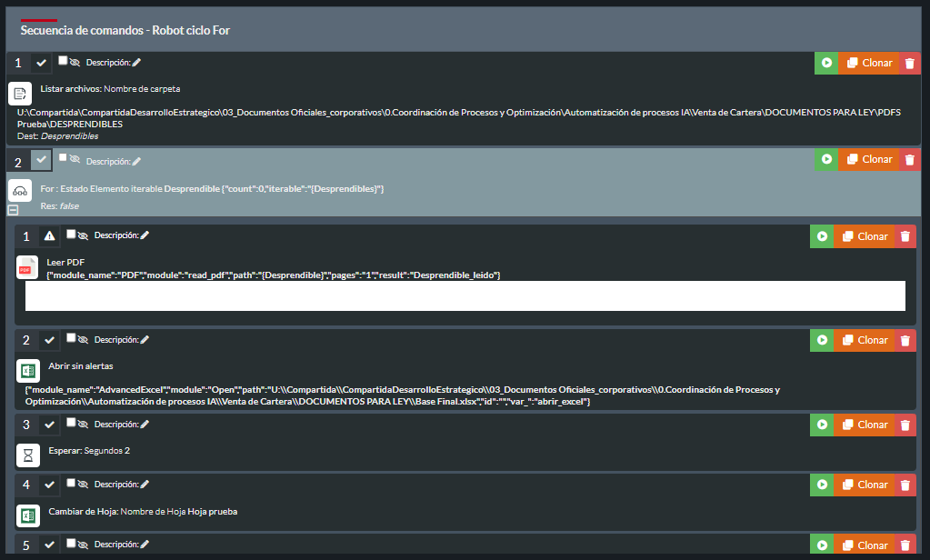Edit the Listar archivos description with the pencil icon

pyautogui.click(x=136, y=63)
